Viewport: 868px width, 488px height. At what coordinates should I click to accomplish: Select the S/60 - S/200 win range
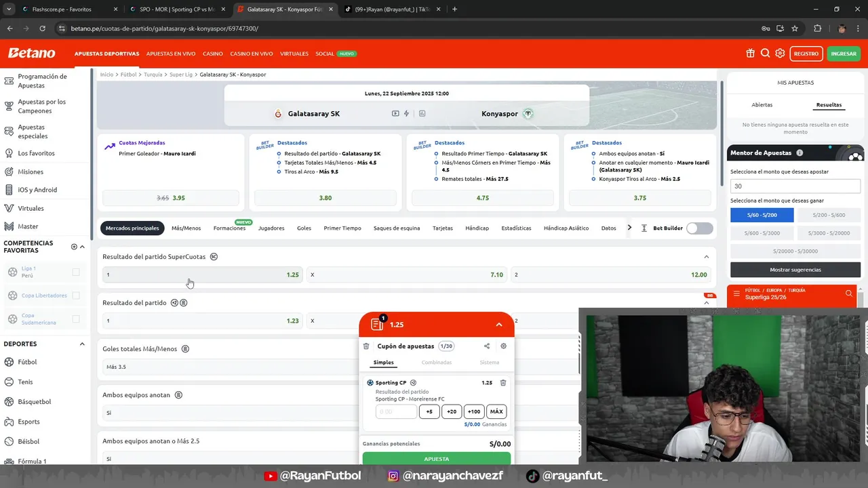[x=762, y=215]
